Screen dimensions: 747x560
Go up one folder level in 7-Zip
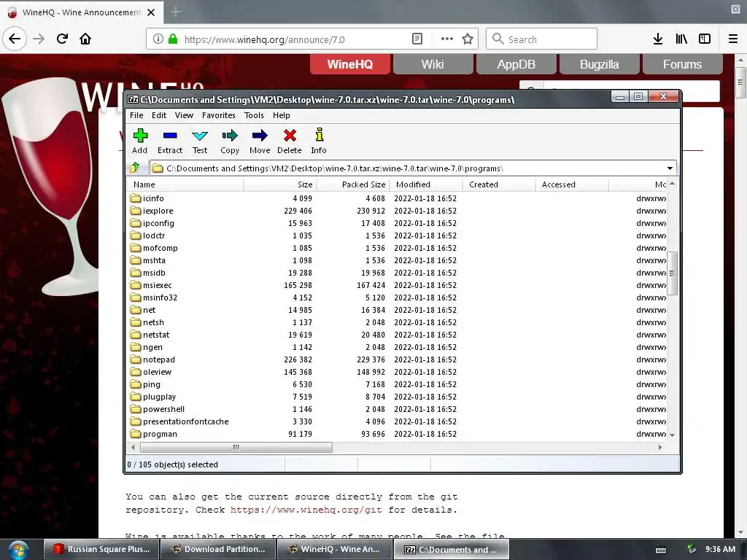point(135,168)
